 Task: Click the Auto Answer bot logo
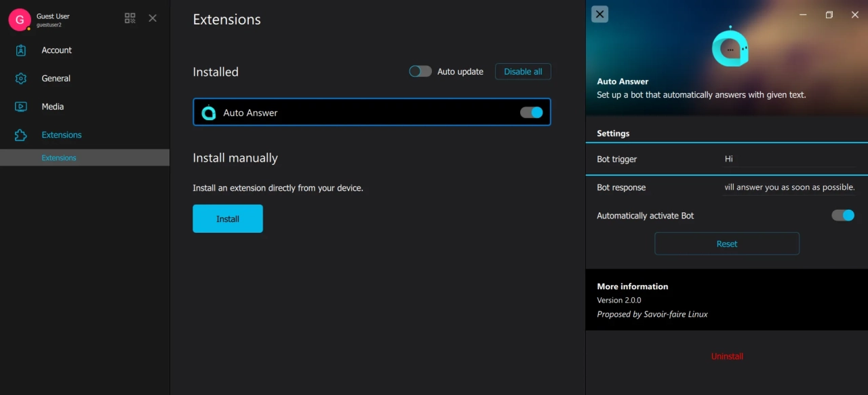730,48
